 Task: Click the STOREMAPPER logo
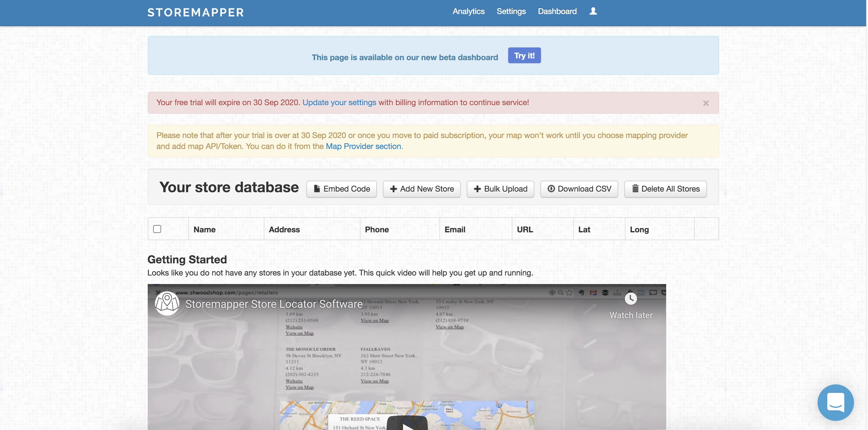click(195, 12)
